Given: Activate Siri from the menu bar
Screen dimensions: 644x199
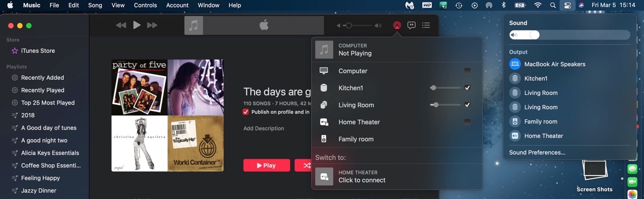Looking at the screenshot, I should click(x=581, y=5).
